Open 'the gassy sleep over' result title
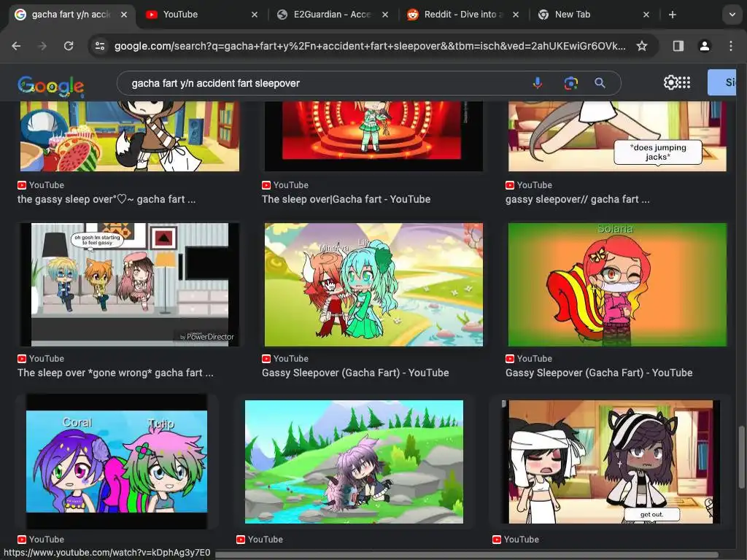Viewport: 747px width, 560px height. click(107, 199)
